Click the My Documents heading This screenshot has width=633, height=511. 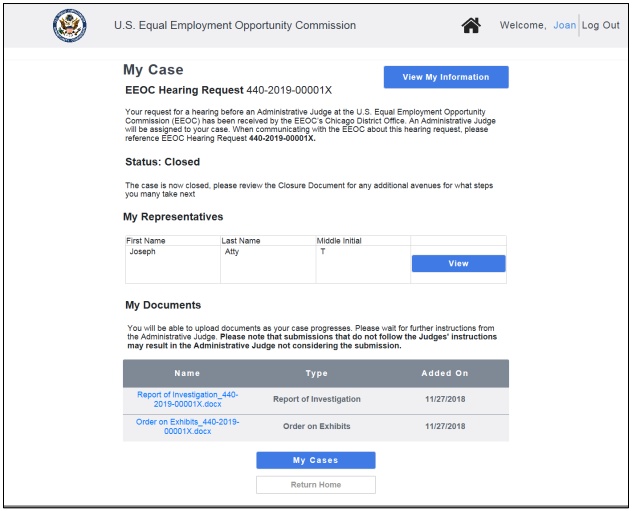(x=163, y=305)
